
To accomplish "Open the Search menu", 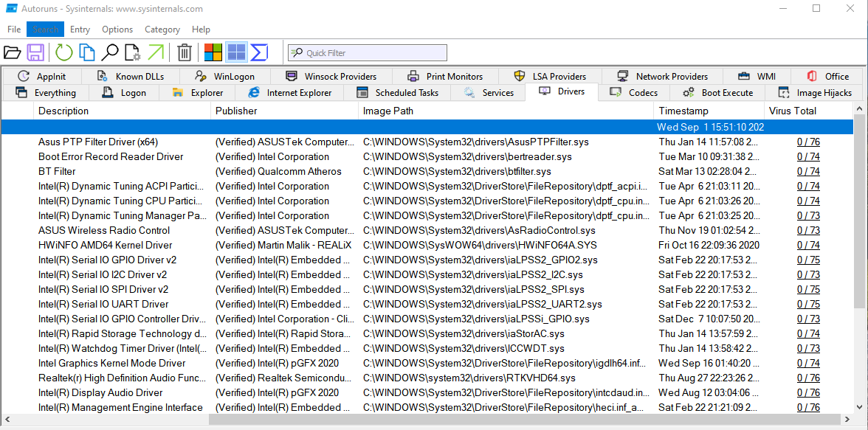I will pyautogui.click(x=46, y=30).
